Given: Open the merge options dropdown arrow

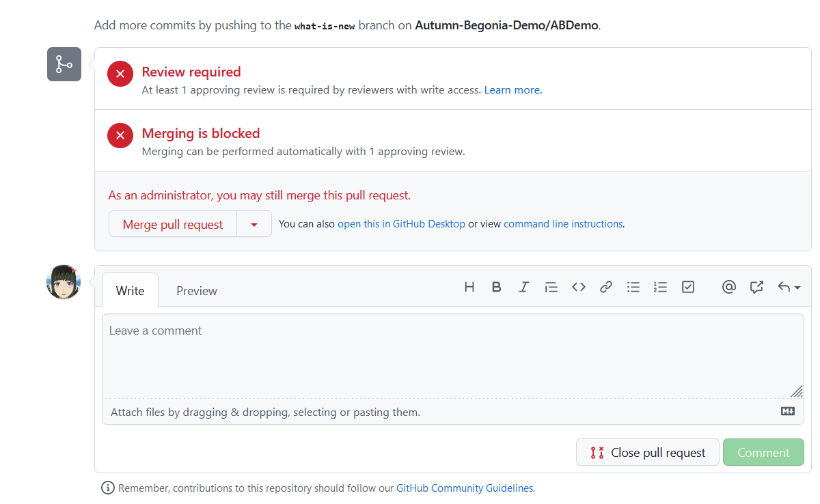Looking at the screenshot, I should (254, 224).
